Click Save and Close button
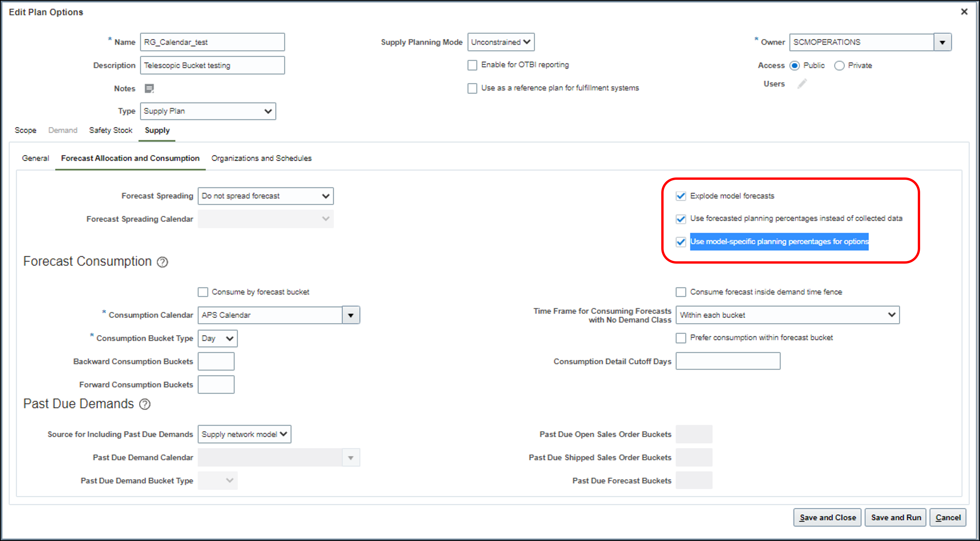The width and height of the screenshot is (980, 541). tap(827, 517)
